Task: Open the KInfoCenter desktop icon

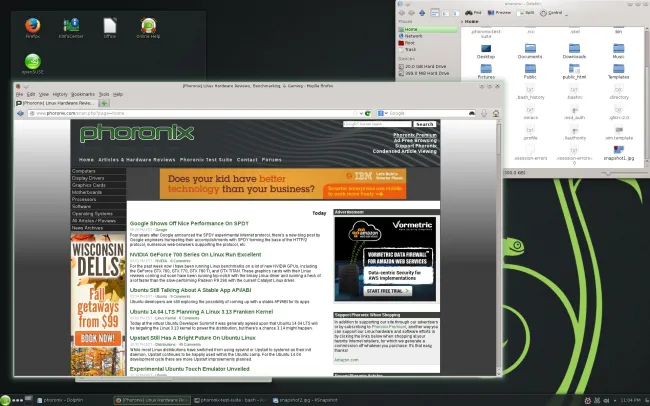Action: (71, 26)
